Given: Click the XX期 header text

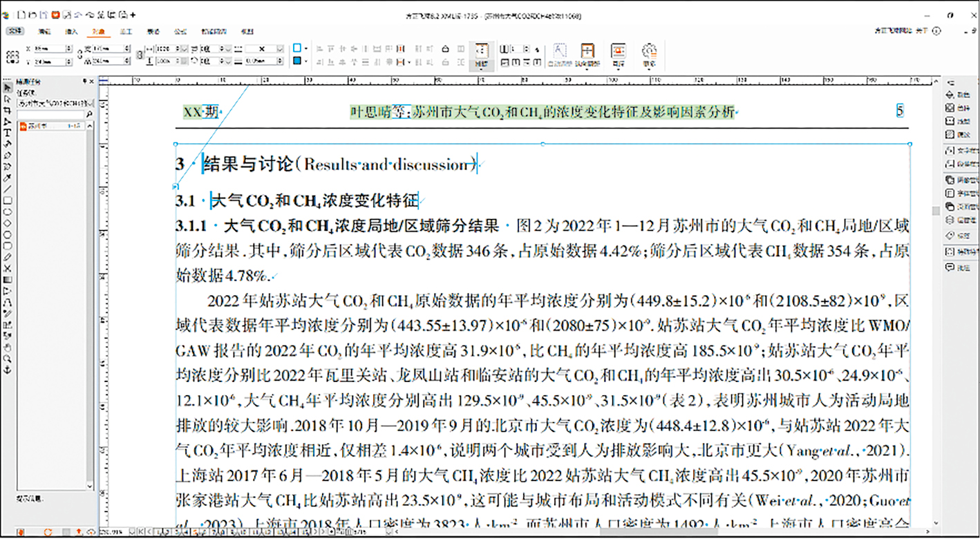Looking at the screenshot, I should tap(200, 112).
